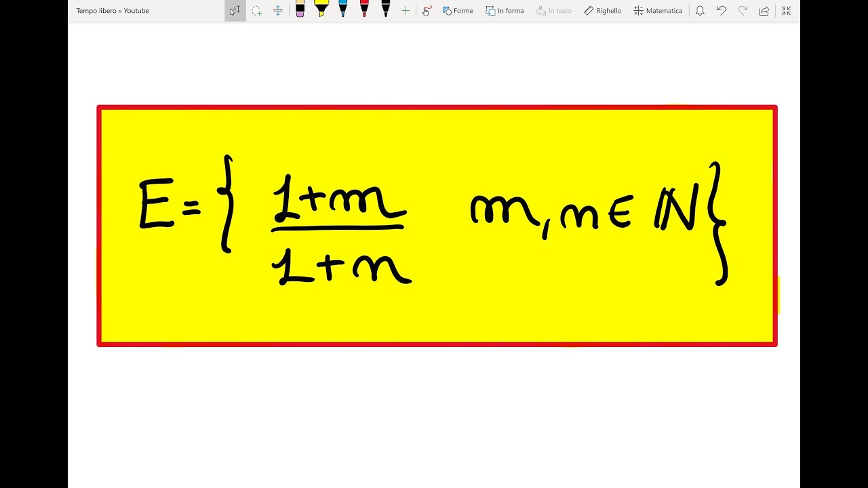Viewport: 868px width, 488px height.
Task: Add a new pen with plus icon
Action: (x=406, y=11)
